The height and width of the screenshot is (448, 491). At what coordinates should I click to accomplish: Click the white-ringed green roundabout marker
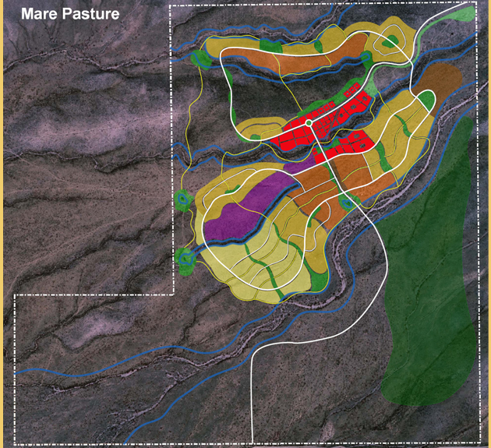[x=309, y=123]
